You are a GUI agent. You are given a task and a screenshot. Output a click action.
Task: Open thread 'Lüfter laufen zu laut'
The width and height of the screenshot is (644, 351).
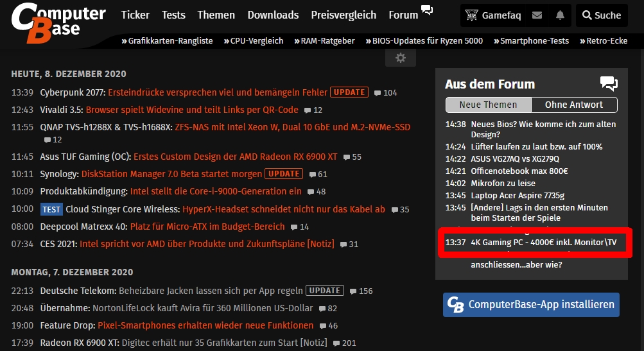point(536,146)
